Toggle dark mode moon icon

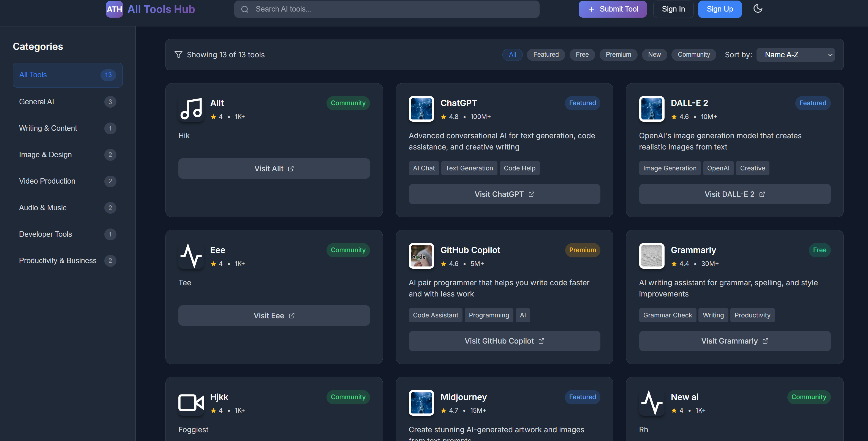tap(758, 9)
